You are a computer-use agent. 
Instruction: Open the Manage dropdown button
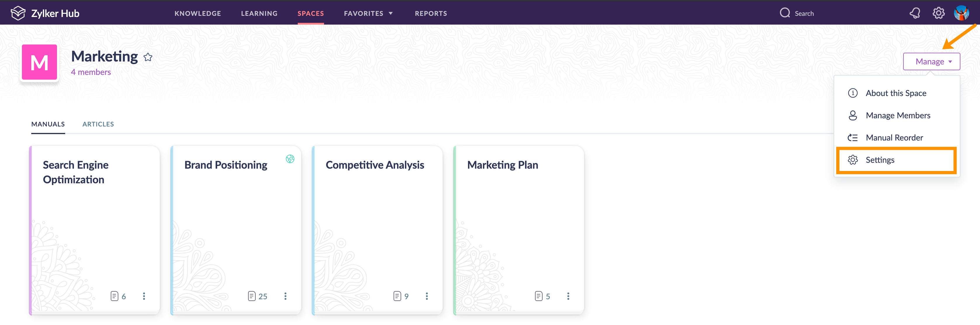931,61
